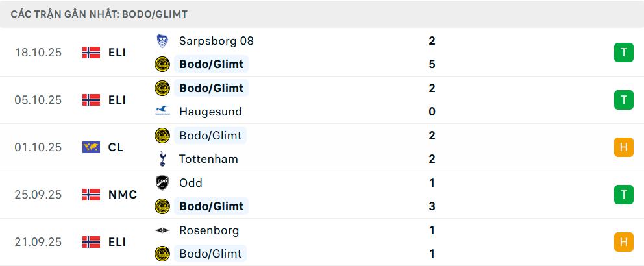Select the CL competition label

pos(116,147)
